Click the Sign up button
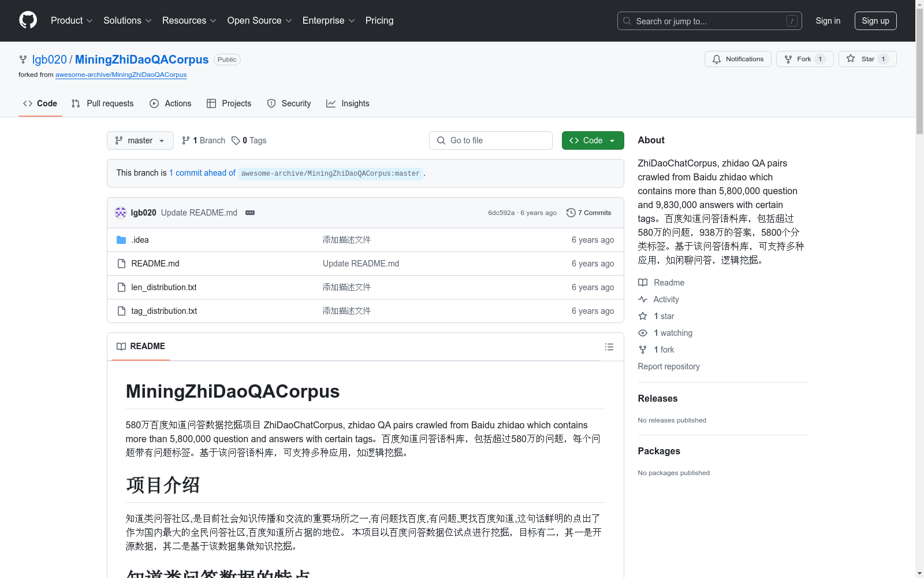 pyautogui.click(x=875, y=21)
